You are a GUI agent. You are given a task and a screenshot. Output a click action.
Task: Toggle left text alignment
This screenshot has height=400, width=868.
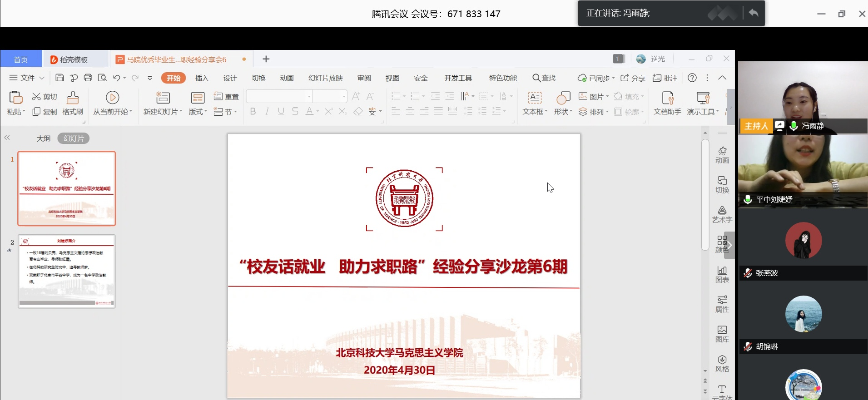pyautogui.click(x=396, y=111)
